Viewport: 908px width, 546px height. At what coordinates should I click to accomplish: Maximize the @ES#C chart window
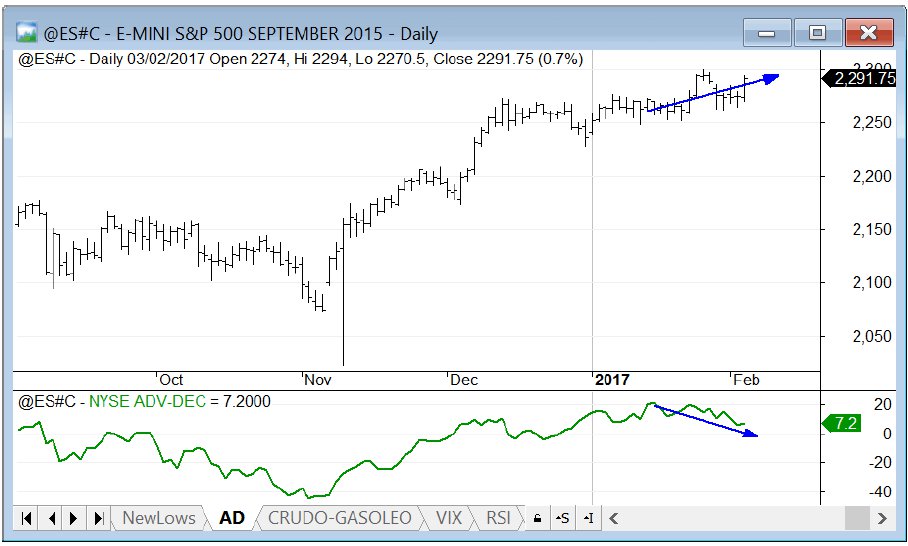point(817,33)
